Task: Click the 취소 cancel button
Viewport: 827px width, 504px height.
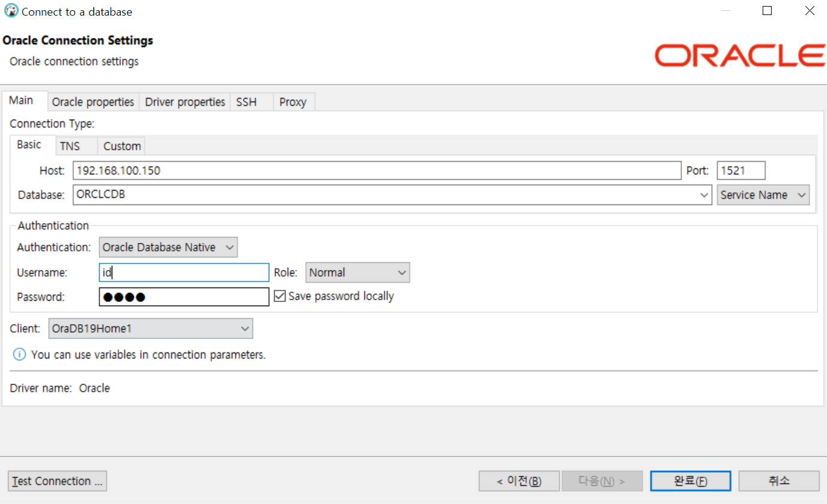Action: point(779,481)
